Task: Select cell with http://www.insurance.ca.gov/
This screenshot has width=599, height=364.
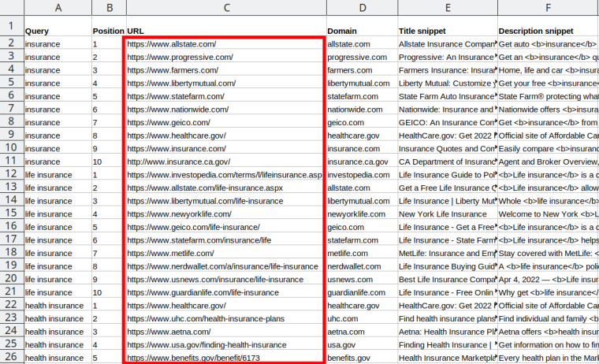Action: (226, 162)
